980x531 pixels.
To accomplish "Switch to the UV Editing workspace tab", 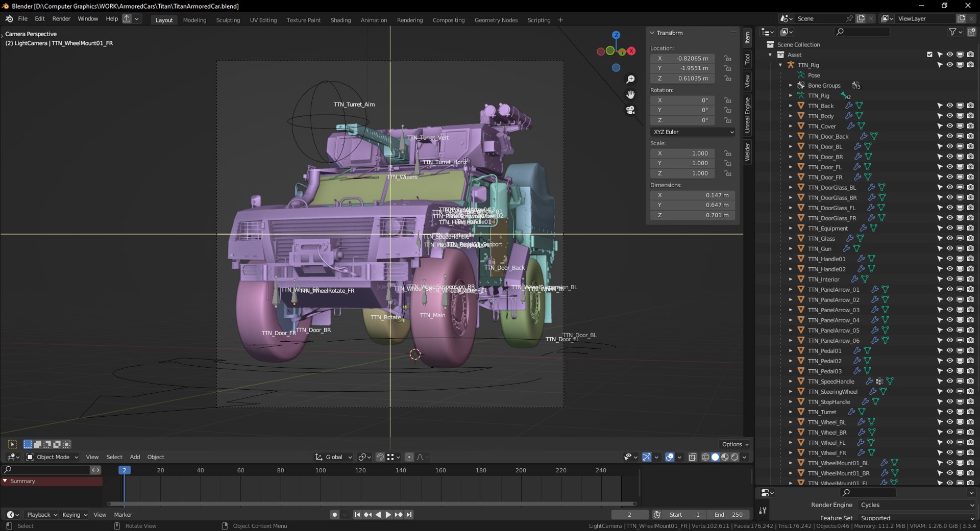I will (x=263, y=20).
